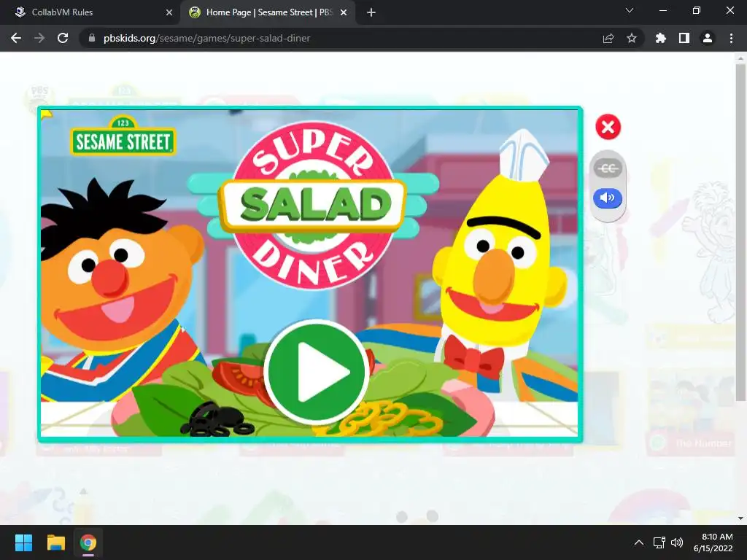Click the scroll down arrow of the page scrollbar
The width and height of the screenshot is (747, 560).
click(x=741, y=518)
